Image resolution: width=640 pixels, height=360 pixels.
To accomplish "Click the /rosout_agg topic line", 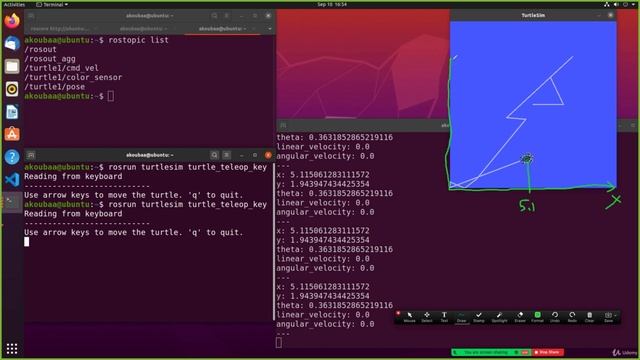I will (x=50, y=59).
